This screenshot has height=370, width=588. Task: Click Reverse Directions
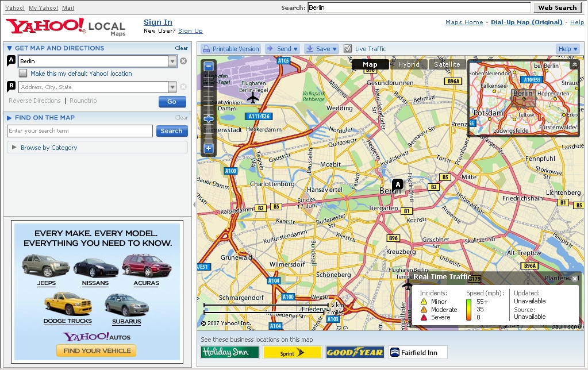[x=34, y=101]
